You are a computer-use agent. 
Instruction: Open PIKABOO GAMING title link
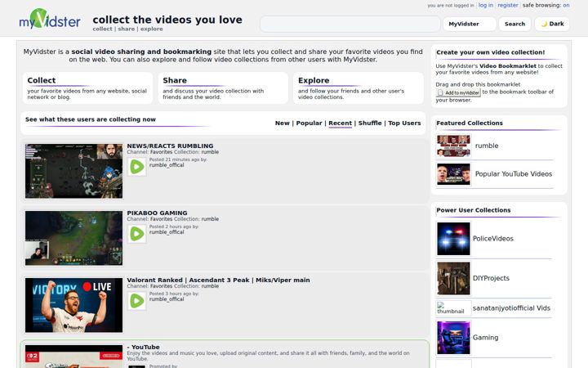pos(157,213)
